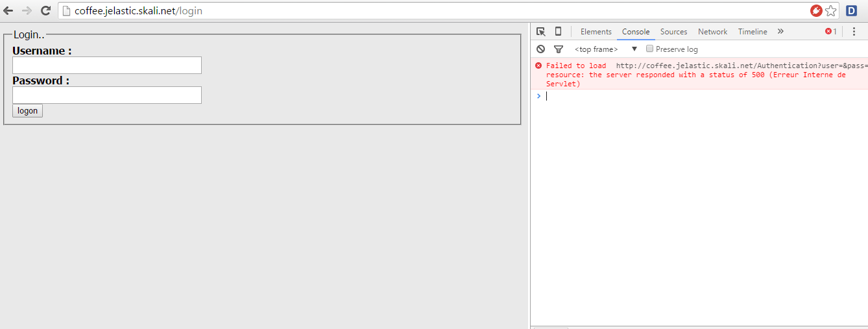Open the top frame context dropdown
This screenshot has width=868, height=329.
coord(606,49)
